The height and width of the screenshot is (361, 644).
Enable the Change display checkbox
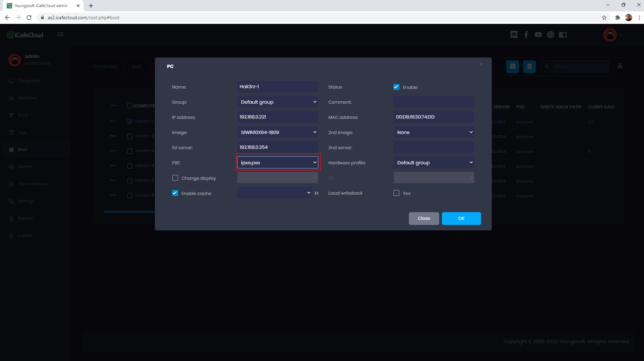point(175,178)
